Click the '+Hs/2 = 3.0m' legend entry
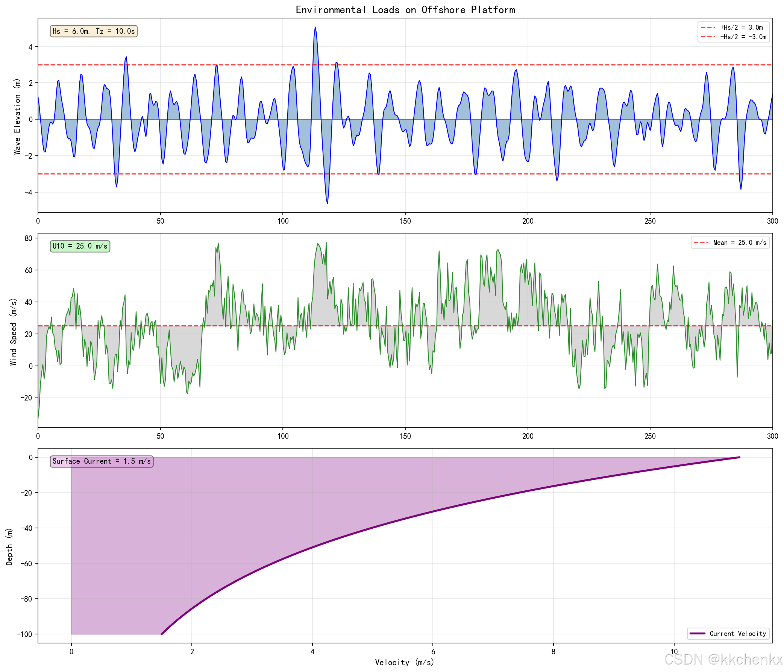The height and width of the screenshot is (672, 784). click(741, 27)
